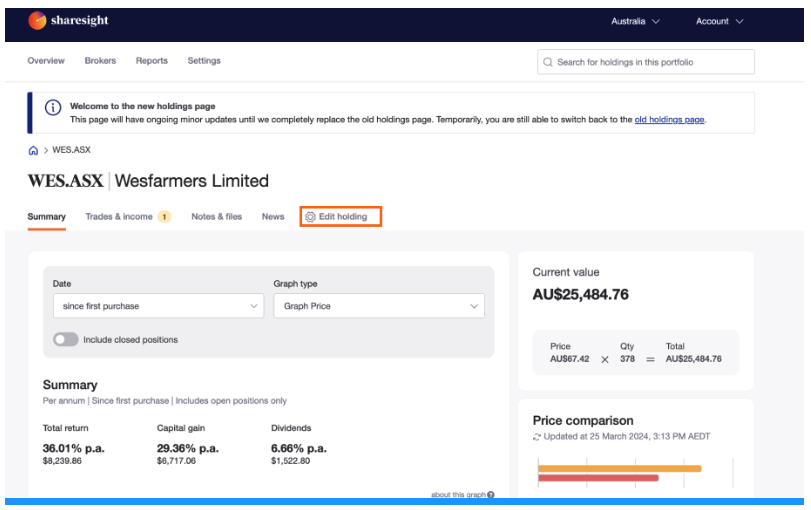Screen dimensions: 811x510
Task: Click the Dividends 6.66% p.a. value
Action: pyautogui.click(x=299, y=448)
